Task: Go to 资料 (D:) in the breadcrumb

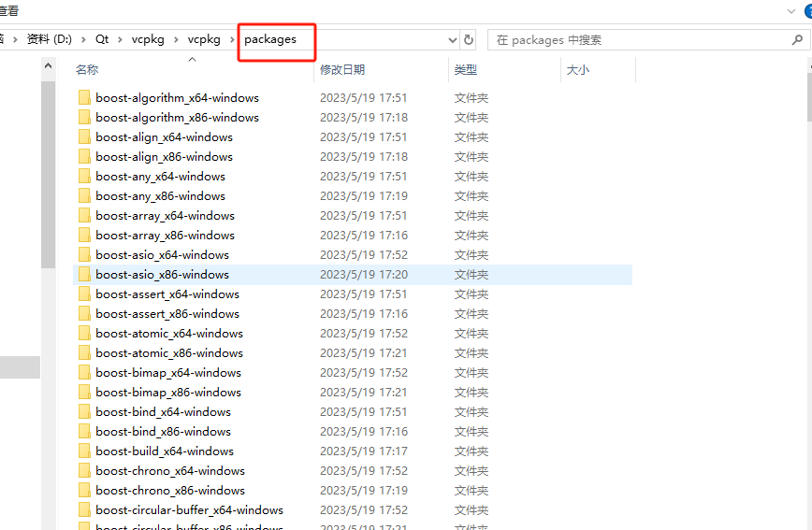Action: pyautogui.click(x=50, y=39)
